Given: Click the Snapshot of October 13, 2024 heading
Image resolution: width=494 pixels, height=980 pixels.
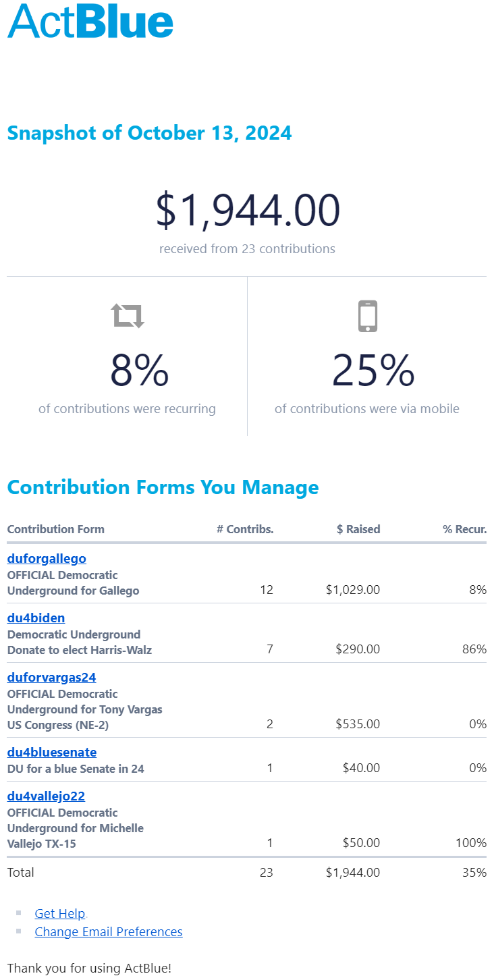Looking at the screenshot, I should click(x=150, y=133).
